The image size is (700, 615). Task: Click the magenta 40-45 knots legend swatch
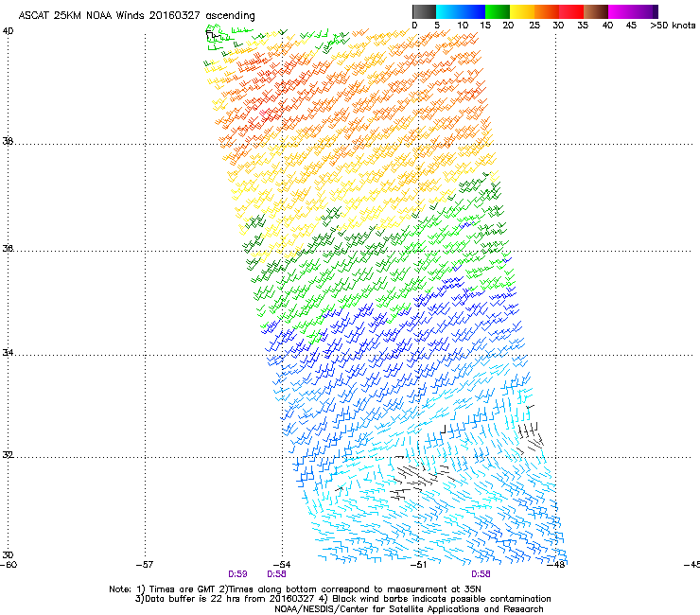(621, 11)
